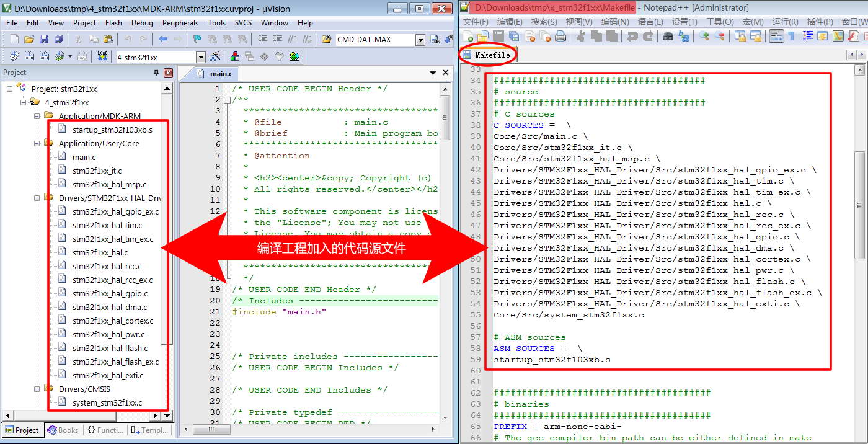Open the CMD_DAT_MAX find dropdown
This screenshot has height=444, width=868.
click(x=420, y=40)
